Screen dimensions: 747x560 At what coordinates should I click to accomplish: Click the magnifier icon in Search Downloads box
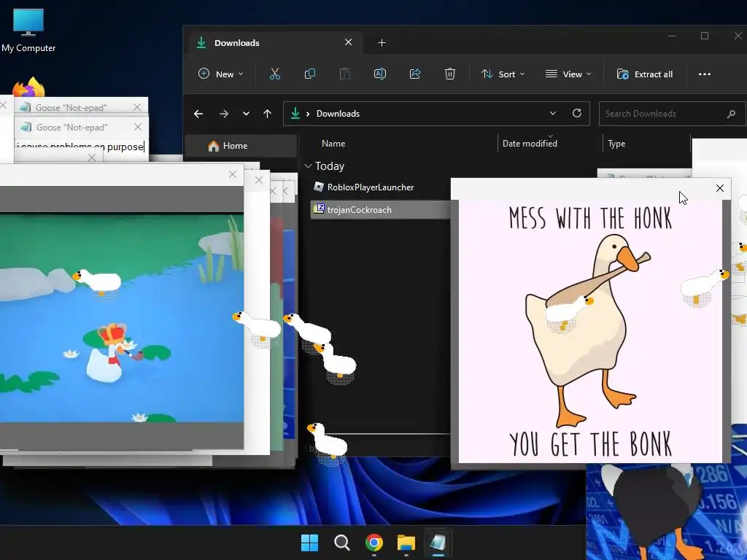(731, 114)
